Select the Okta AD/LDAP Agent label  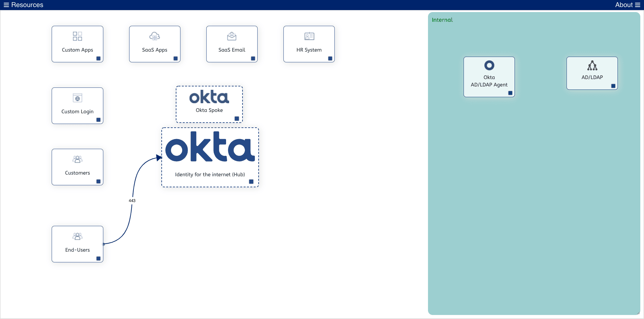tap(489, 81)
